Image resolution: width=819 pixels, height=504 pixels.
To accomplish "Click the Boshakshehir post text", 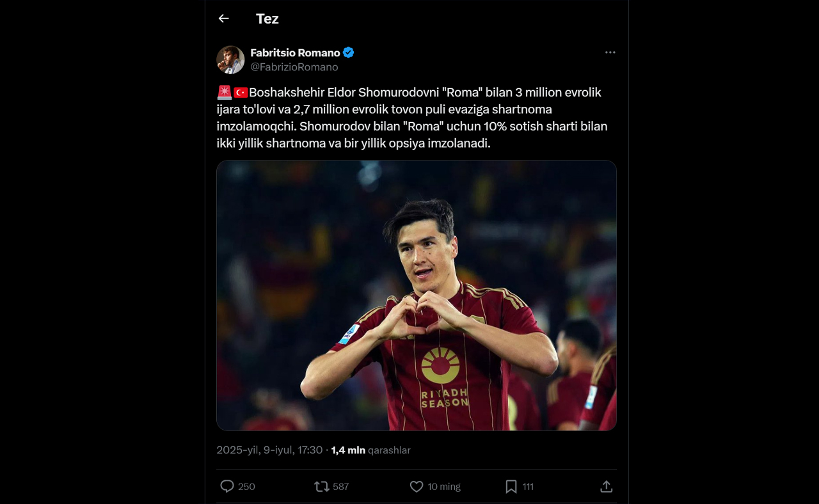I will point(413,118).
